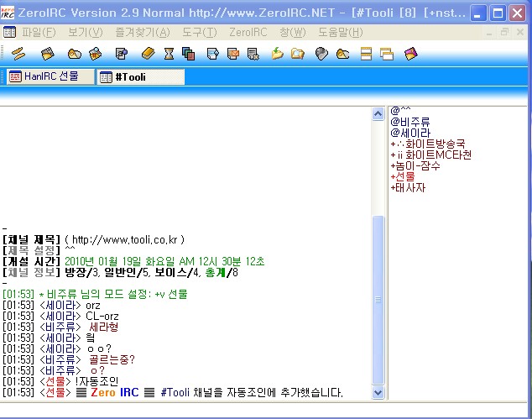Click the document with blue ball icon
This screenshot has height=419, width=532.
(x=122, y=54)
